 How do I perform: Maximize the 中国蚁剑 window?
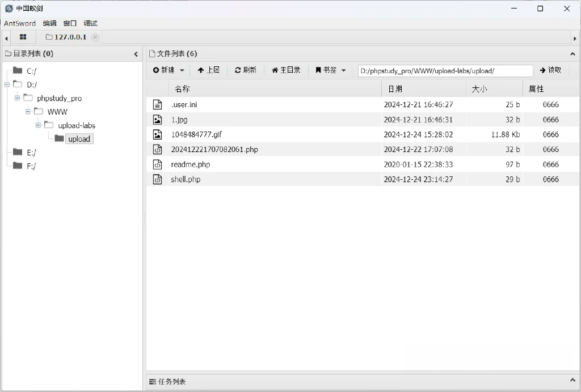click(540, 9)
